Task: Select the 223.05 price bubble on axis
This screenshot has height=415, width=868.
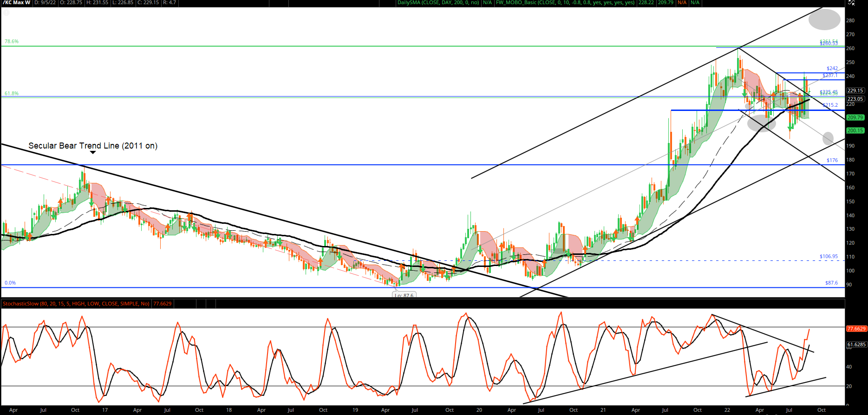Action: point(855,99)
